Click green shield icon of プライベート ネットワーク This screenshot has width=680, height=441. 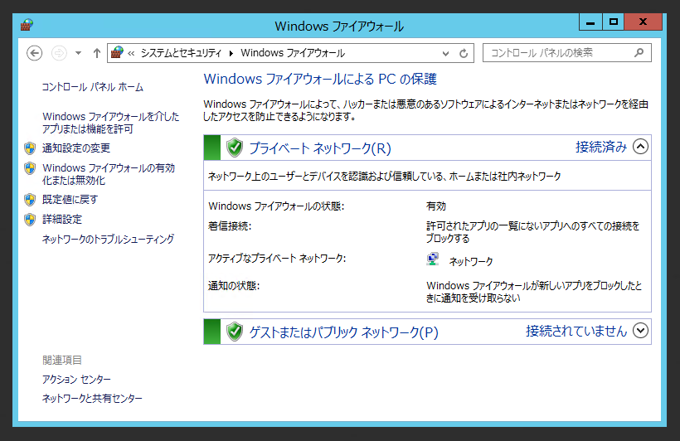[235, 148]
